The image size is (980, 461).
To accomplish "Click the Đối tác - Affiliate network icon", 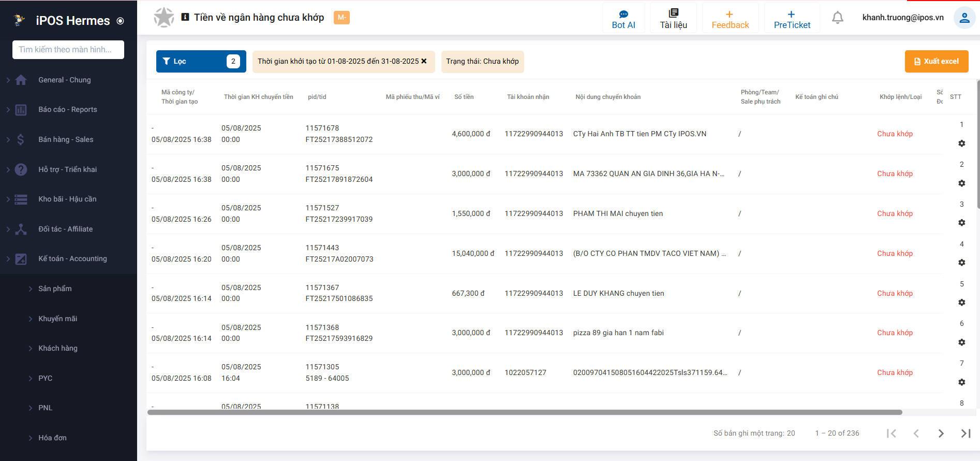I will (21, 229).
